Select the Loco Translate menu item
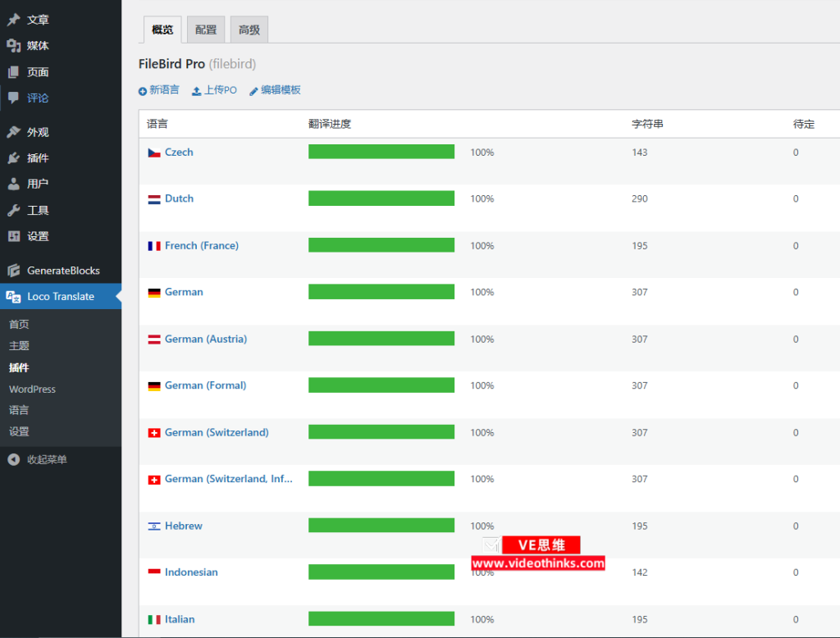The image size is (840, 638). click(61, 296)
